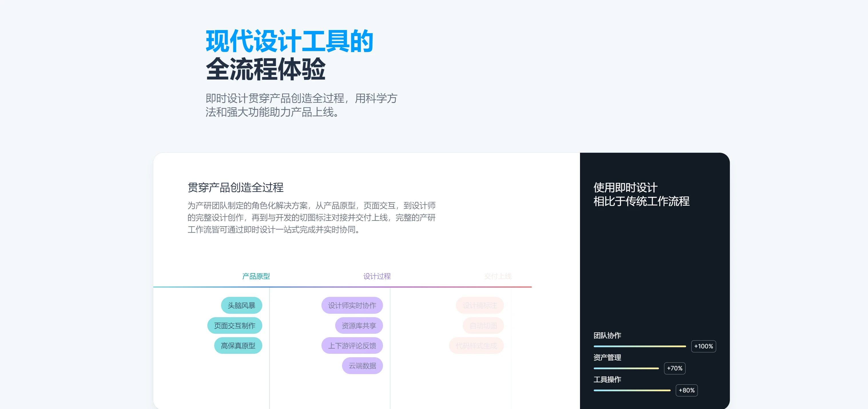Click the 团队协作 label
The height and width of the screenshot is (409, 868).
[607, 335]
